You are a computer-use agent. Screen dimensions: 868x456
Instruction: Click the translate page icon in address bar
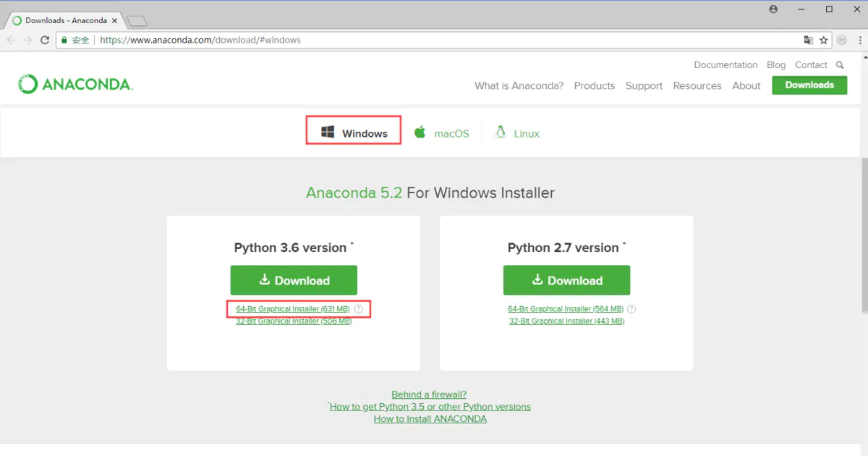(x=809, y=40)
